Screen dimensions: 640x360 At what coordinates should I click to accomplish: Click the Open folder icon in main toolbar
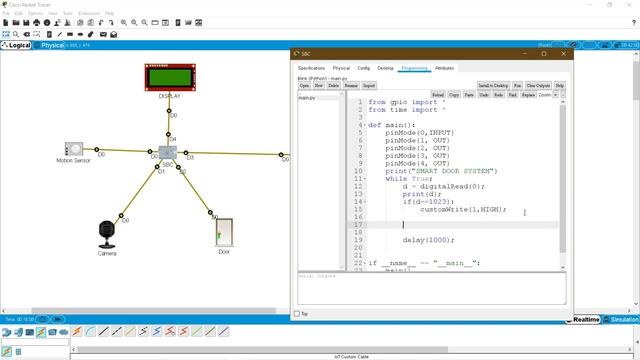[16, 23]
